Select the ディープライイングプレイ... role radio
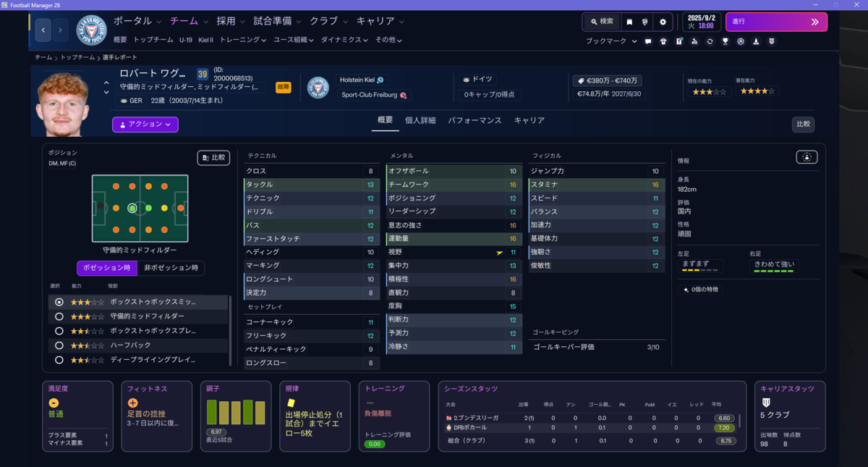The height and width of the screenshot is (467, 868). click(x=59, y=360)
